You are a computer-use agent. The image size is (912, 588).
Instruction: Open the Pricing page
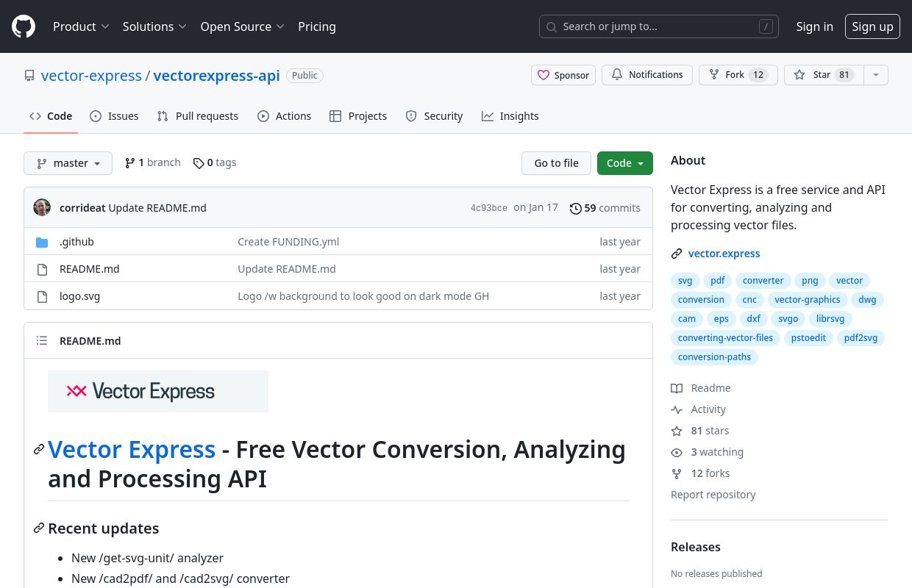317,26
